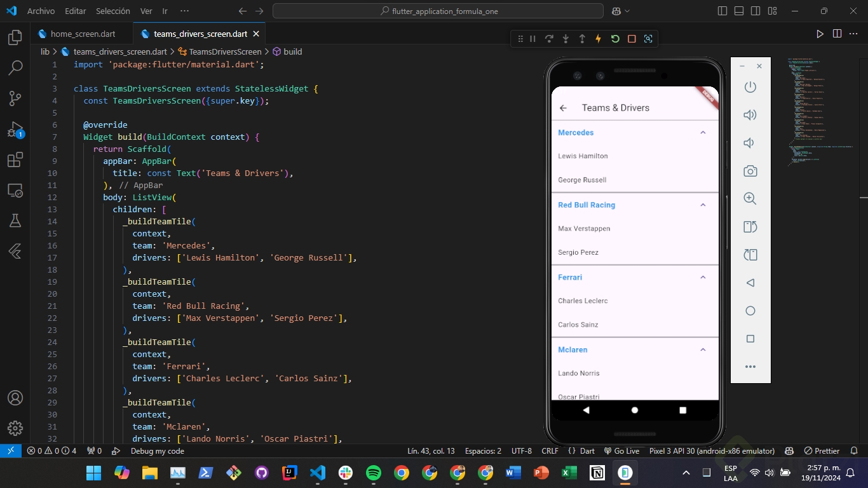The image size is (868, 488).
Task: Click Step Out in debug toolbar
Action: [x=582, y=39]
